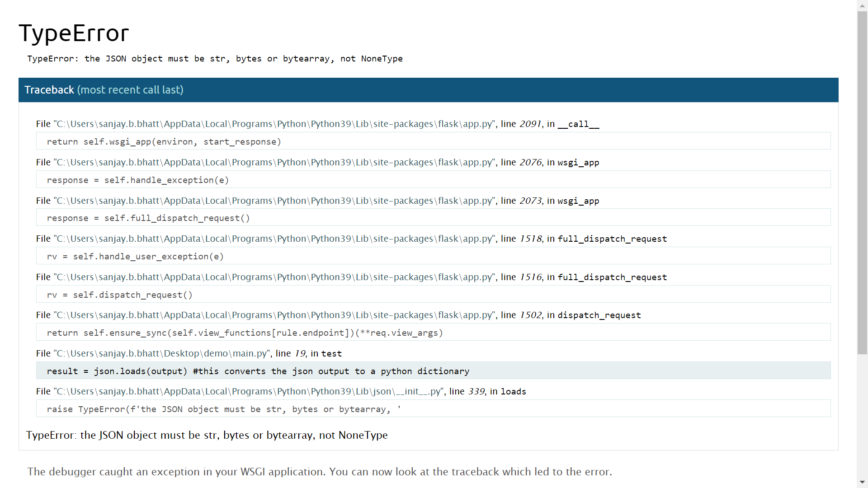Open frame for json __init__.py line 339 loads

click(281, 391)
